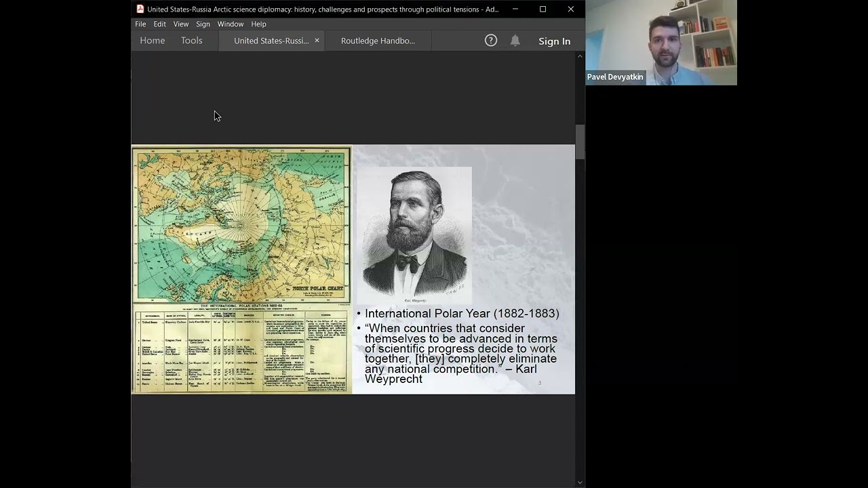Screen dimensions: 868x488
Task: Click the North Polar Chart map image
Action: tap(241, 224)
